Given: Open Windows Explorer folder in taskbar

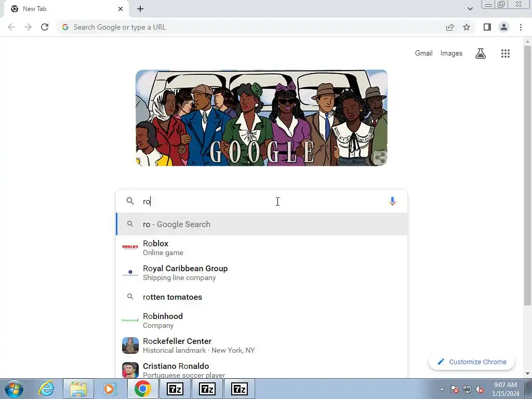Looking at the screenshot, I should click(x=78, y=389).
